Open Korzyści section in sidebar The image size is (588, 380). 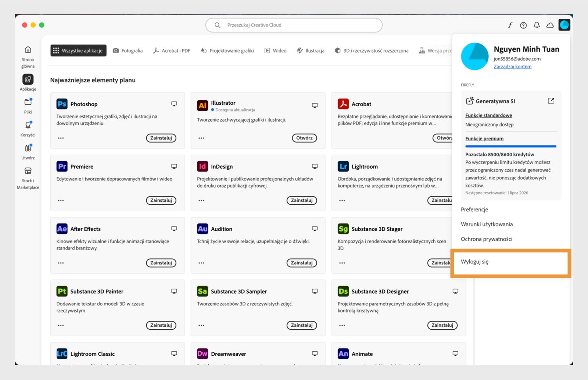pyautogui.click(x=28, y=129)
